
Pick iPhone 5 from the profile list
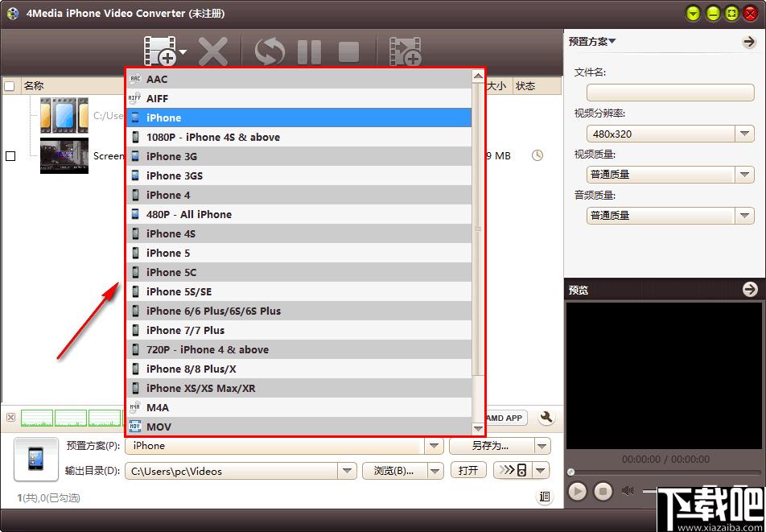[x=299, y=253]
